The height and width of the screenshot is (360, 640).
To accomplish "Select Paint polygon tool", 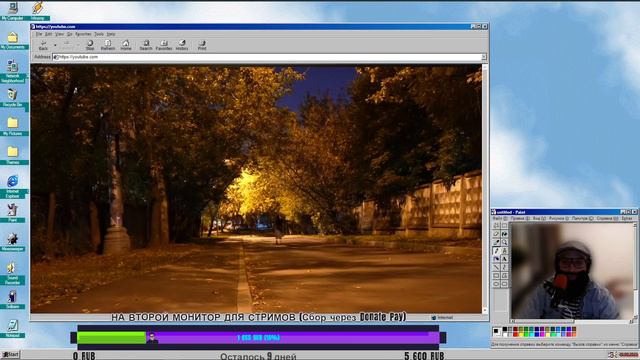I will (504, 276).
